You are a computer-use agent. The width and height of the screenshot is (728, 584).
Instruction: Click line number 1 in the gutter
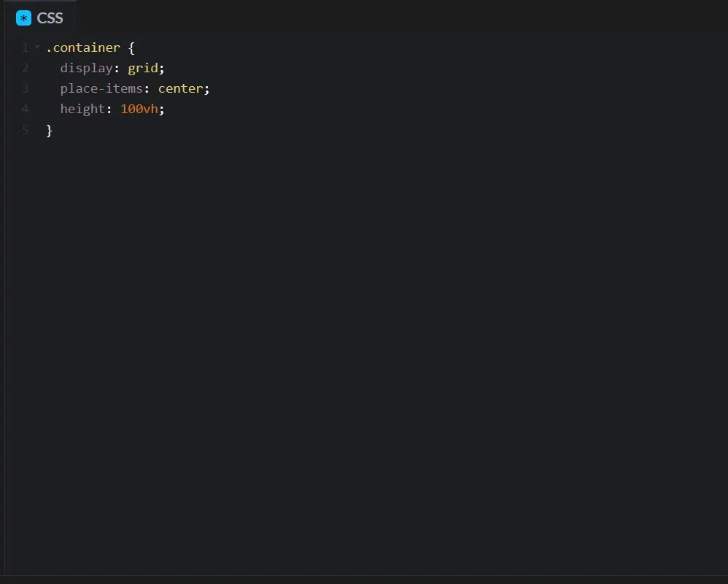click(x=25, y=47)
